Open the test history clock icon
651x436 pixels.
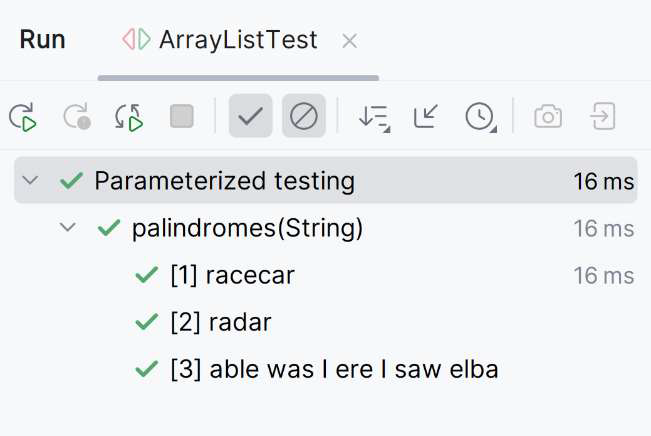(x=481, y=117)
